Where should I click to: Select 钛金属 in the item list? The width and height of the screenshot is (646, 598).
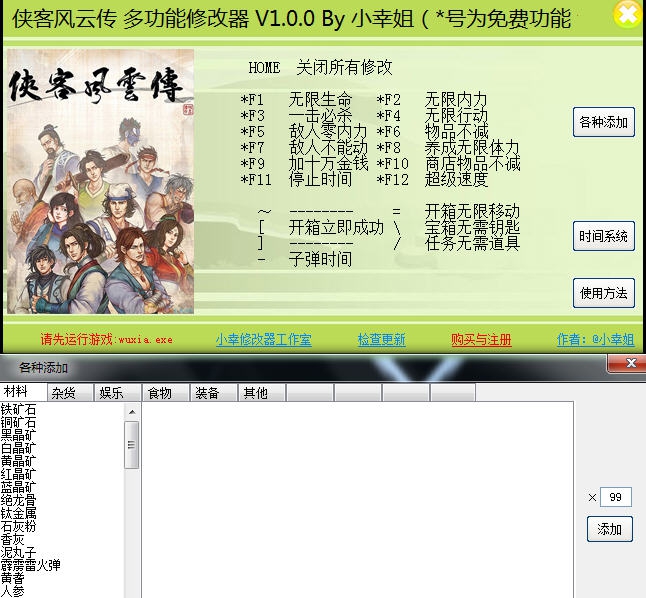[18, 513]
